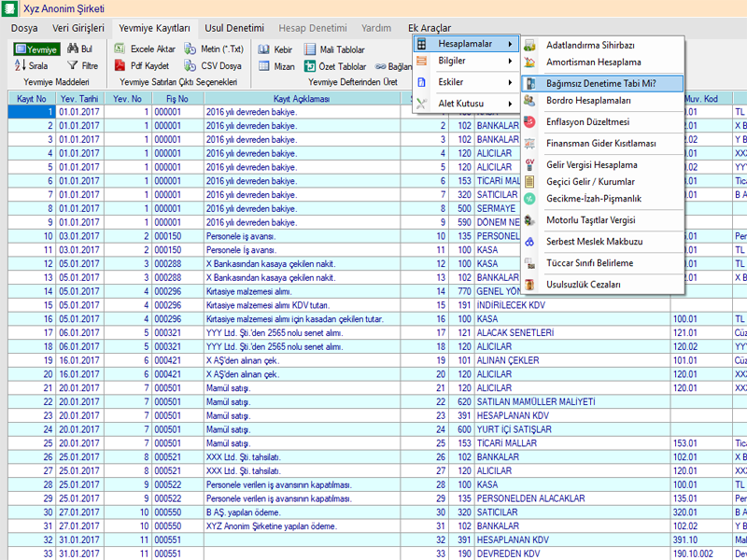This screenshot has height=560, width=747.
Task: Expand the Bilgiler submenu
Action: click(x=465, y=61)
